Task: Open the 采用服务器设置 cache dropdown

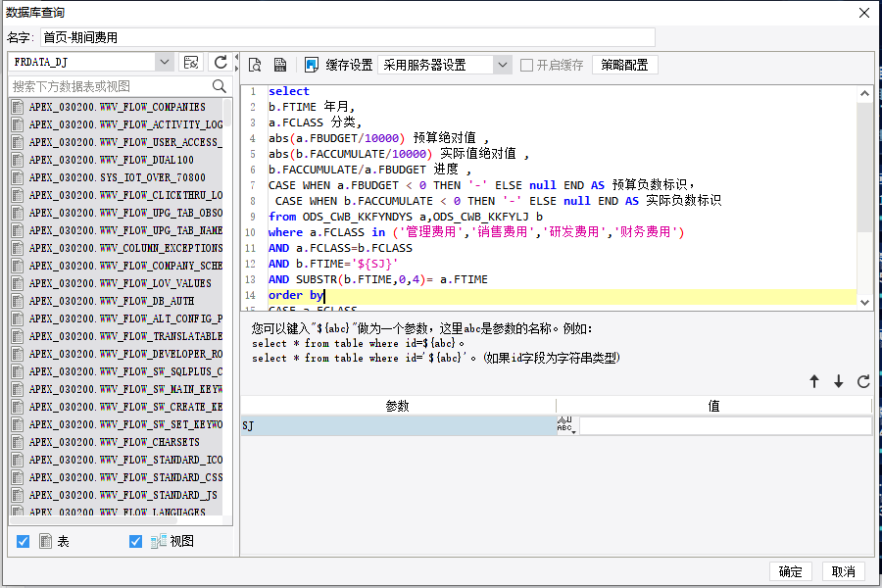Action: [503, 66]
